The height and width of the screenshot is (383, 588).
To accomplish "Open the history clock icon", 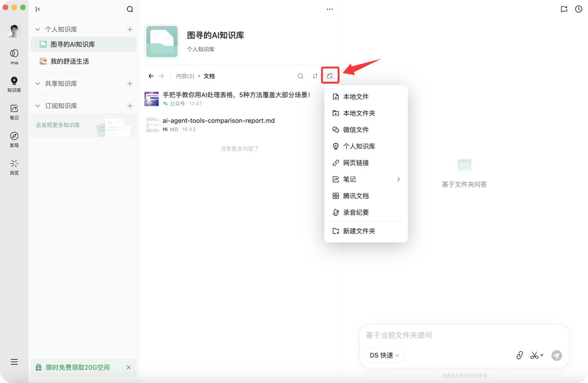I will pyautogui.click(x=579, y=9).
